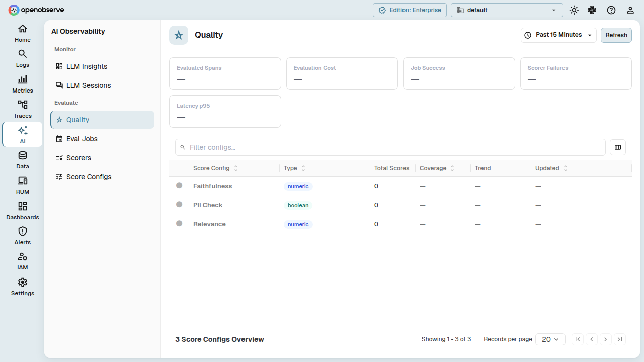Click the numeric tag in the Faithfulness row
The image size is (644, 362).
click(298, 186)
